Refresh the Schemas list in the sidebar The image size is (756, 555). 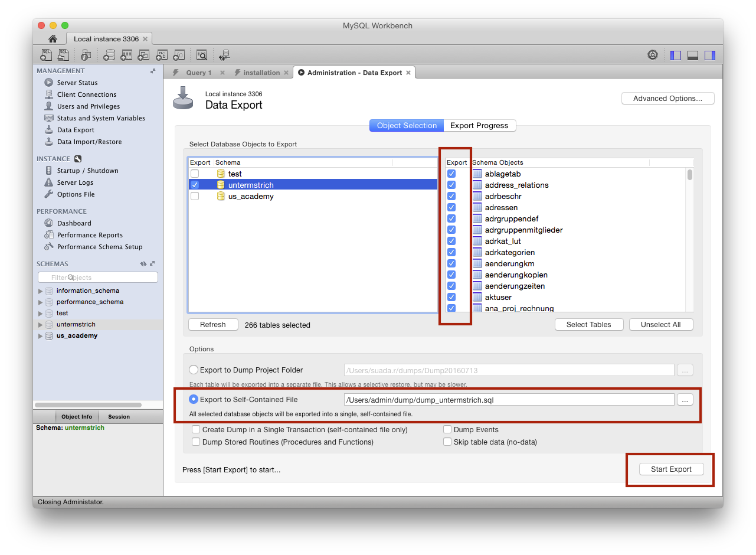(143, 264)
